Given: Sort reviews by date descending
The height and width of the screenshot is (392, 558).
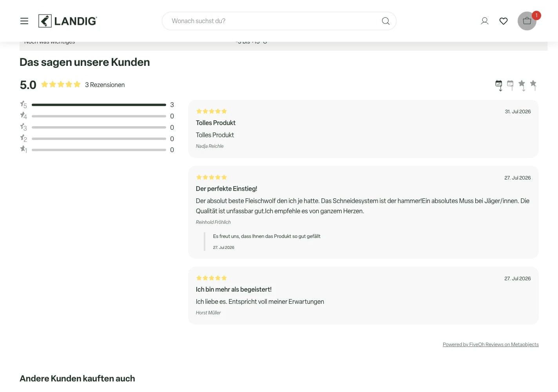Looking at the screenshot, I should 499,85.
